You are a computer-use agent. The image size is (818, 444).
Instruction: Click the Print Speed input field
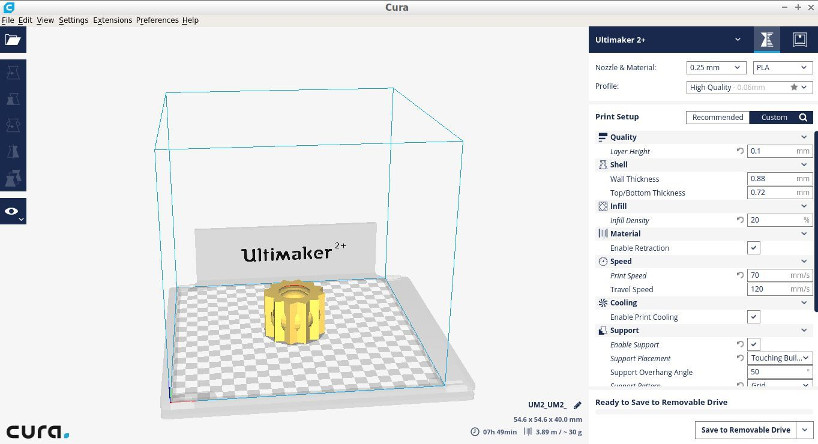click(779, 275)
